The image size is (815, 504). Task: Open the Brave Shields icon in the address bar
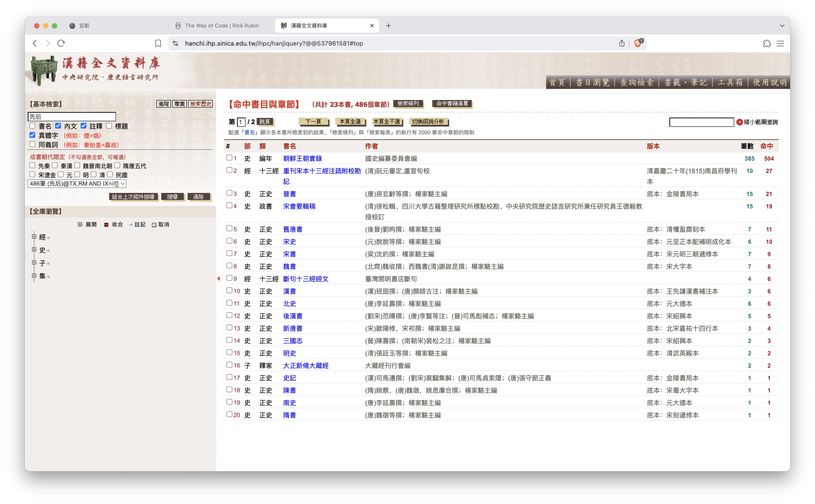pyautogui.click(x=638, y=43)
